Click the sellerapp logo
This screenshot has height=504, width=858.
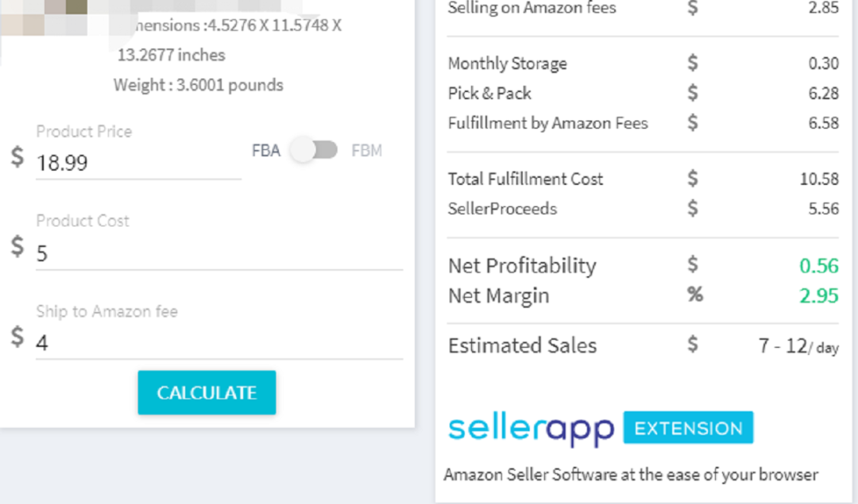531,430
